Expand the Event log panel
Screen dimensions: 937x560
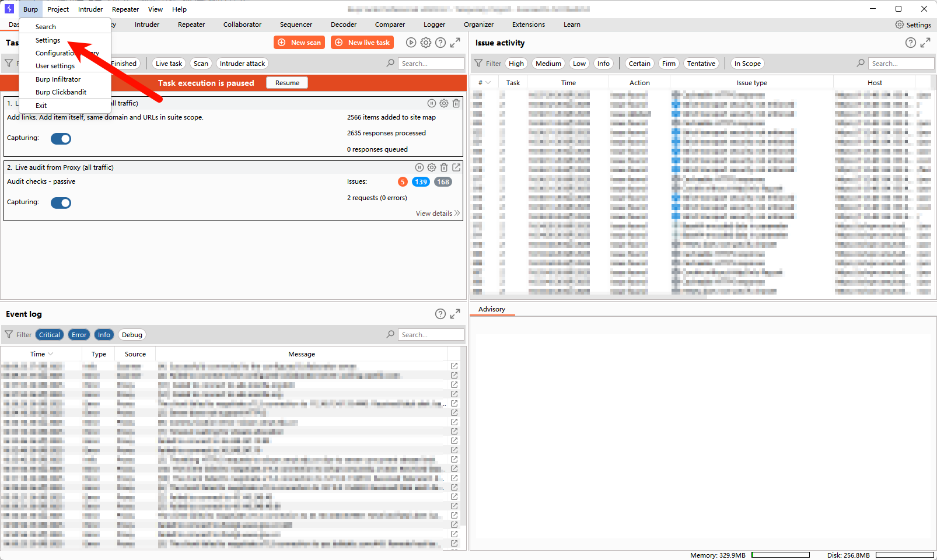pyautogui.click(x=455, y=314)
